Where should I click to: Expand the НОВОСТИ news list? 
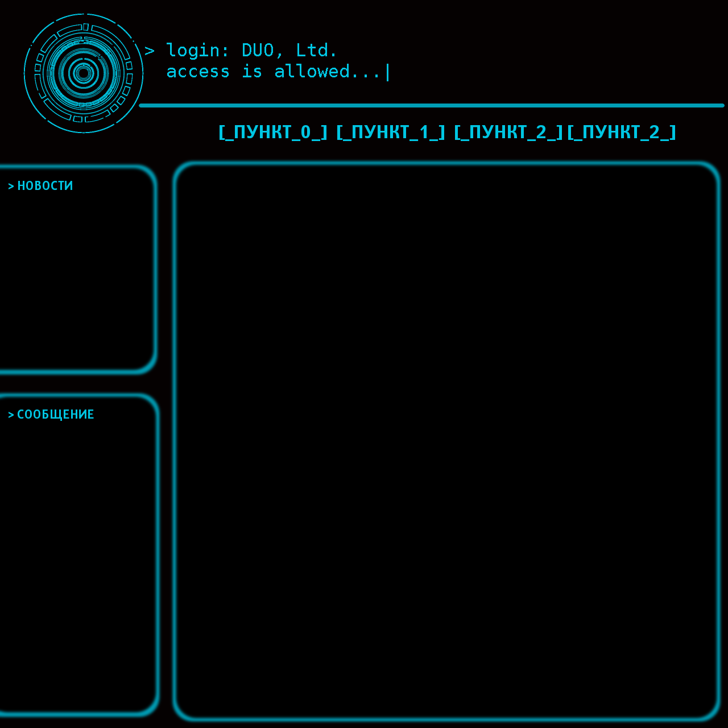77,267
